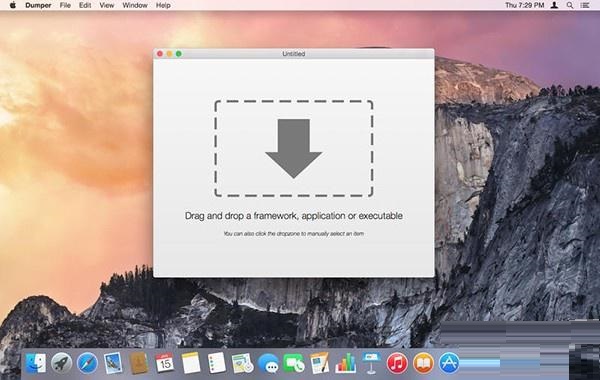Open Numbers bar chart icon in dock
Image resolution: width=600 pixels, height=380 pixels.
pos(346,363)
